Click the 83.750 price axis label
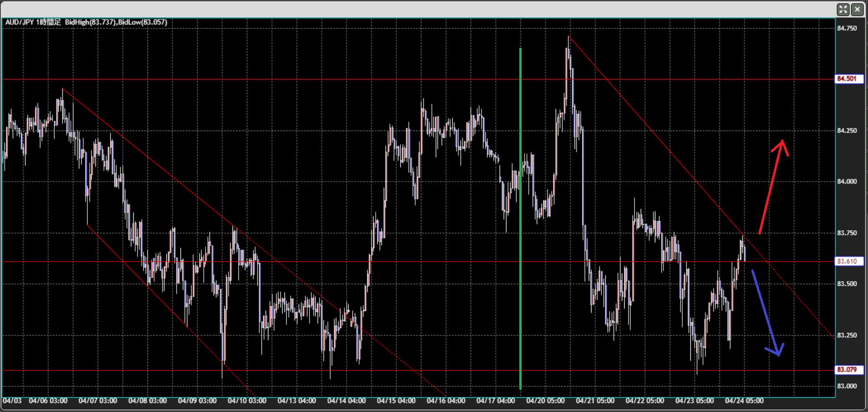Image resolution: width=868 pixels, height=412 pixels. (847, 233)
